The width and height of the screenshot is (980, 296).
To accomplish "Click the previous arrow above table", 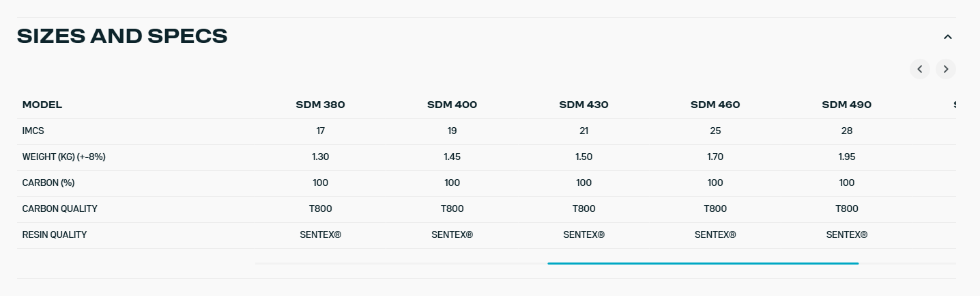I will click(920, 69).
